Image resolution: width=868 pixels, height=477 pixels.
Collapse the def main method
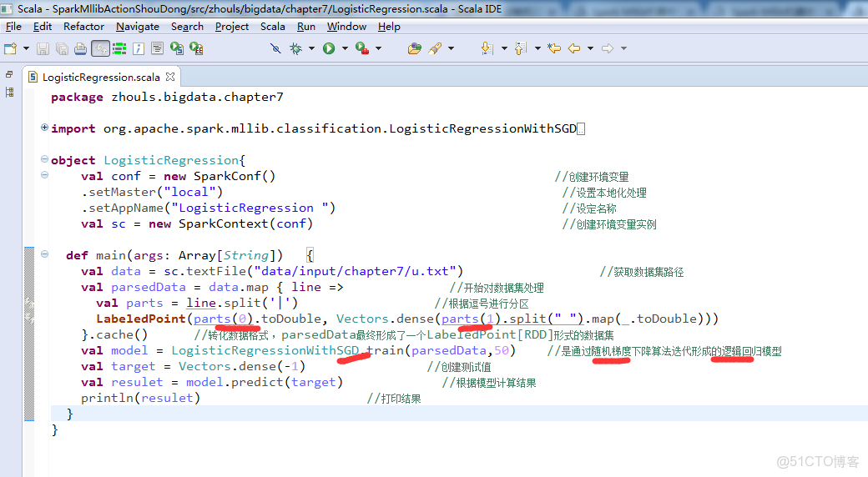pyautogui.click(x=44, y=254)
